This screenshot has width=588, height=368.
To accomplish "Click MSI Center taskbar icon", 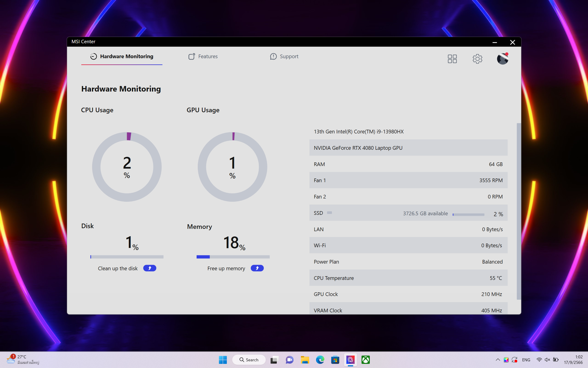I will [350, 360].
